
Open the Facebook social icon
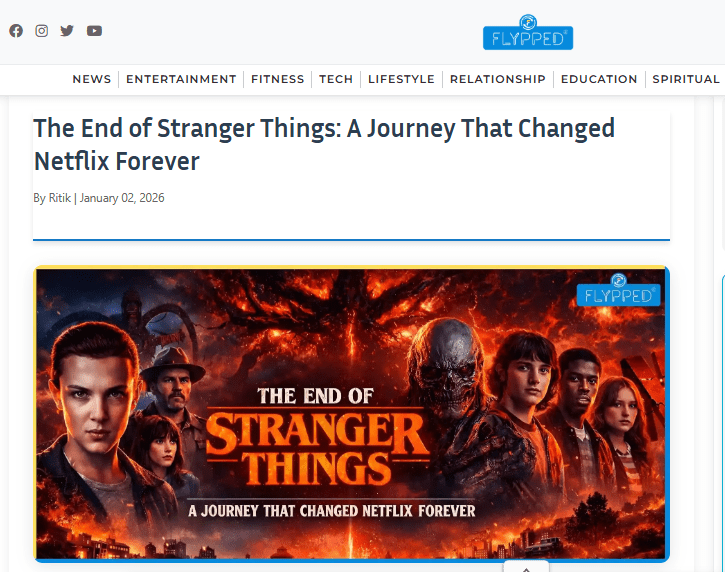16,31
